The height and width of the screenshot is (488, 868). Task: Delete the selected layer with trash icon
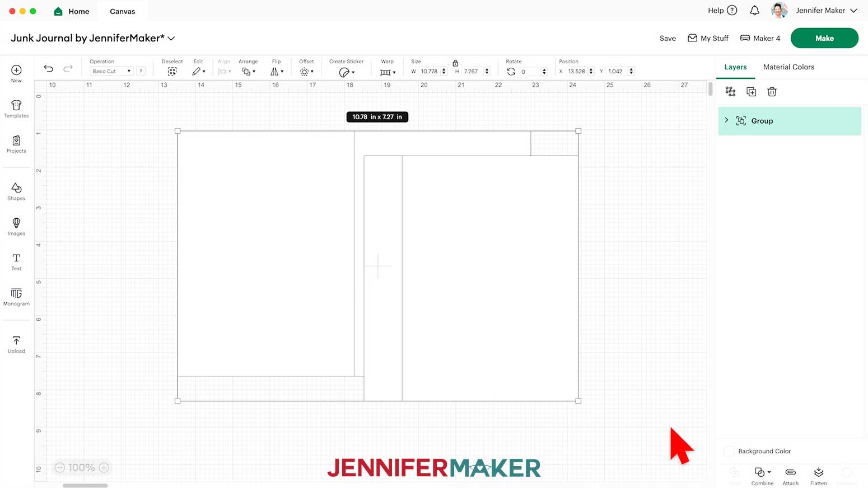click(x=772, y=92)
